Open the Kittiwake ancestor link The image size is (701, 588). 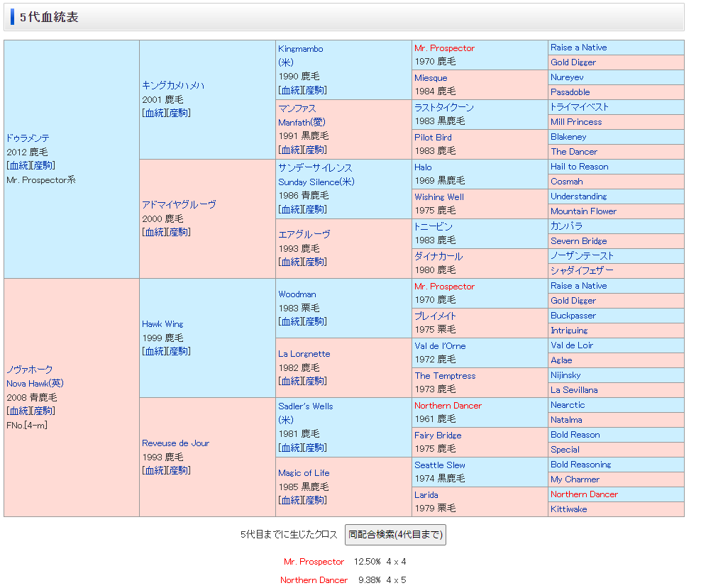[568, 509]
